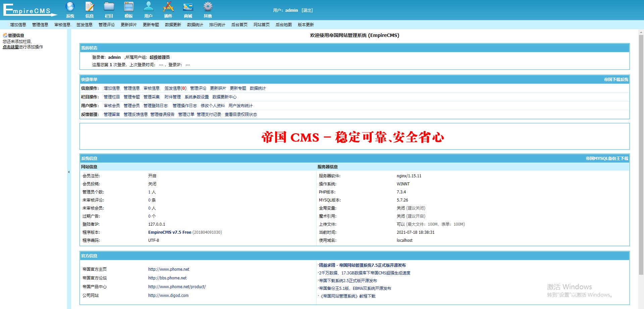Open 管理栏目 under column operations
Screen dimensions: 644x309
[x=112, y=97]
